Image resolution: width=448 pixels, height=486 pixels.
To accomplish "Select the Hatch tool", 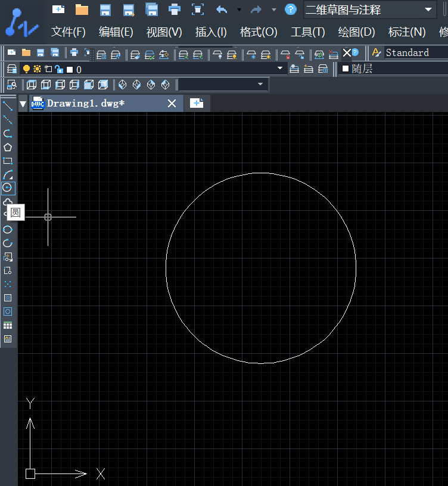I will 7,298.
